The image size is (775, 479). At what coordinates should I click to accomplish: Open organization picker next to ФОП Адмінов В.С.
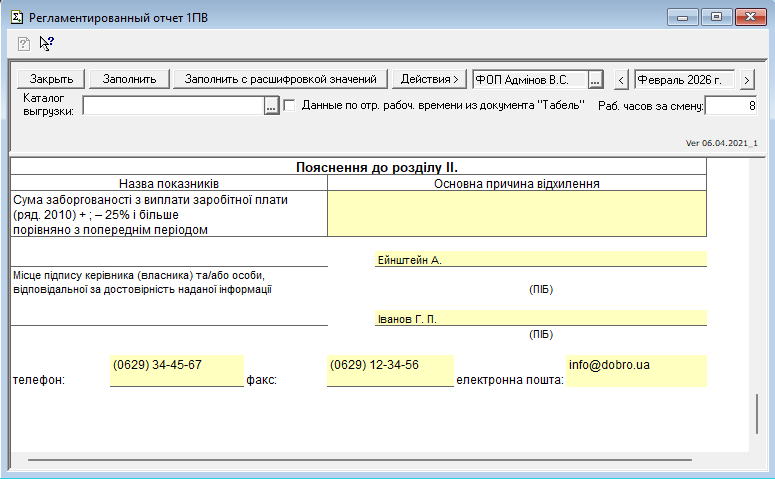595,79
